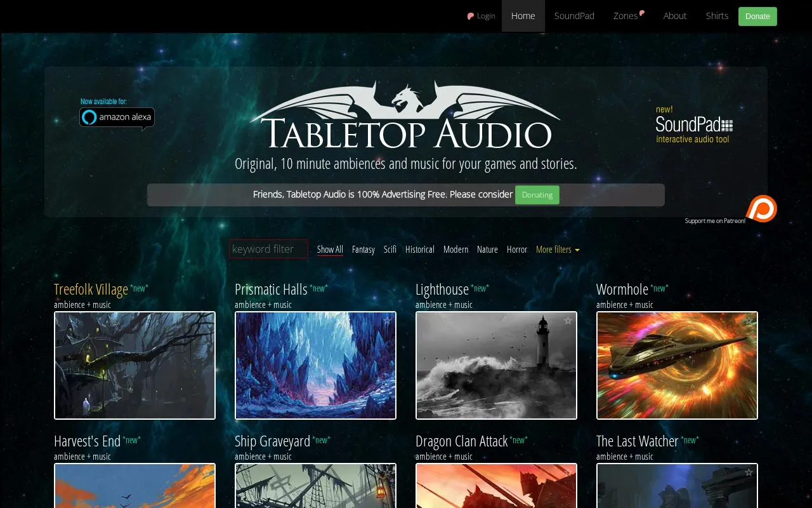This screenshot has width=812, height=508.
Task: Play the Dragon Clan Attack thumbnail
Action: tap(496, 486)
